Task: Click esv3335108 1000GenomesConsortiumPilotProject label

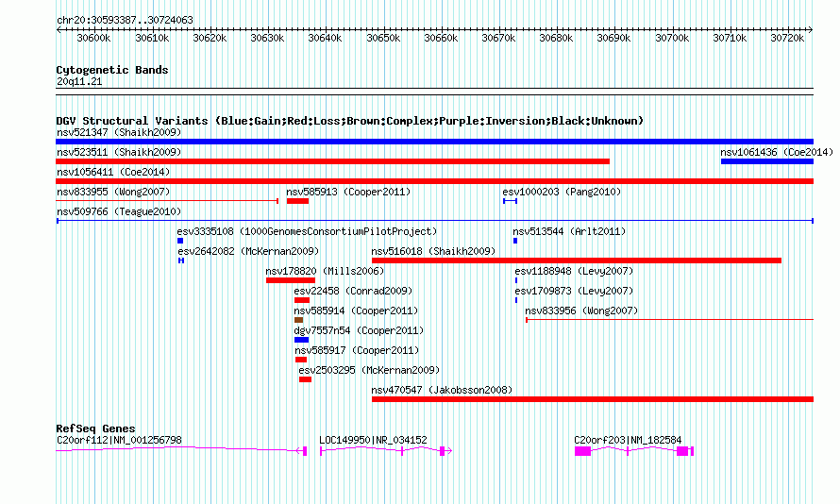Action: (307, 231)
